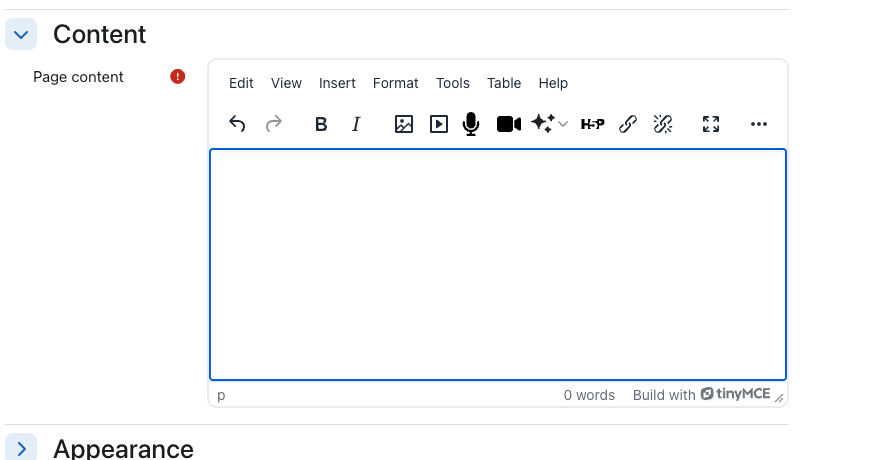Open the Format menu
This screenshot has width=875, height=460.
396,83
